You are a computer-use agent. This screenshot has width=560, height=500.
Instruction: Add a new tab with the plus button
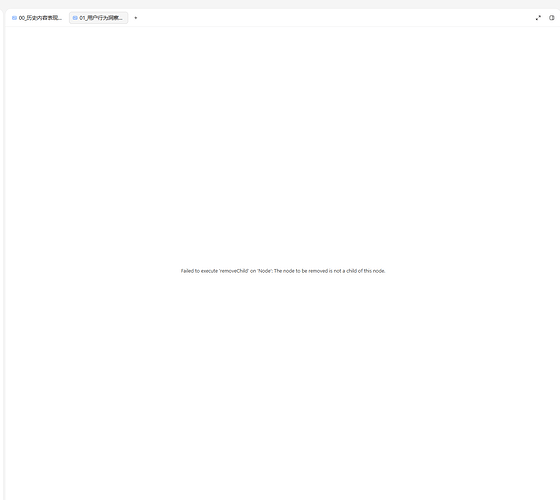(136, 18)
